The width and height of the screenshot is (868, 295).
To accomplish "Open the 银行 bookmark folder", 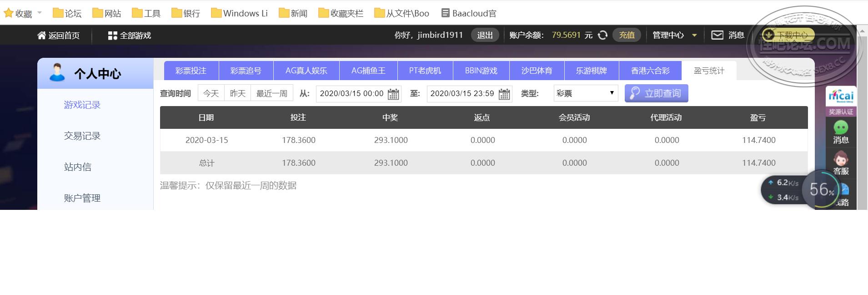I will pyautogui.click(x=186, y=13).
